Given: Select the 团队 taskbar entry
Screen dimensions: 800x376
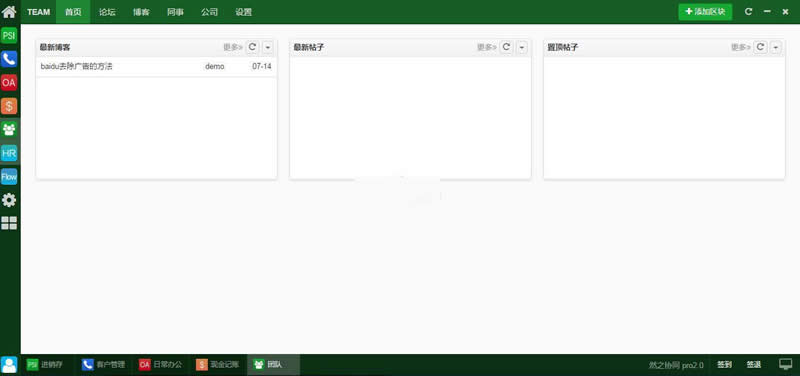Looking at the screenshot, I should point(273,365).
